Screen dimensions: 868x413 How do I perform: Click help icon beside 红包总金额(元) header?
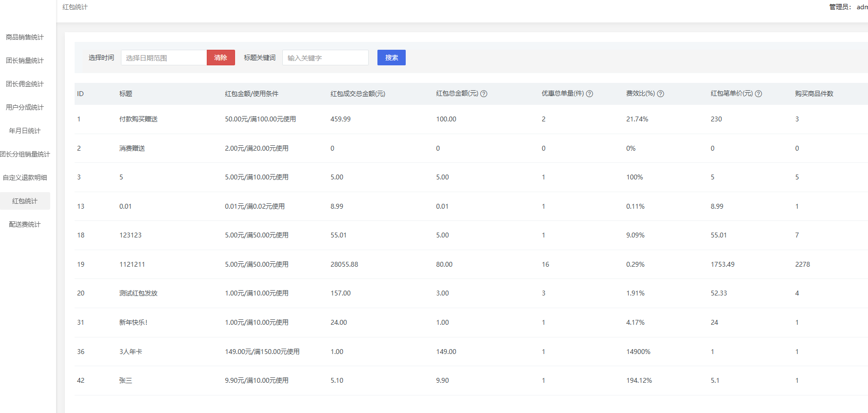(x=484, y=94)
